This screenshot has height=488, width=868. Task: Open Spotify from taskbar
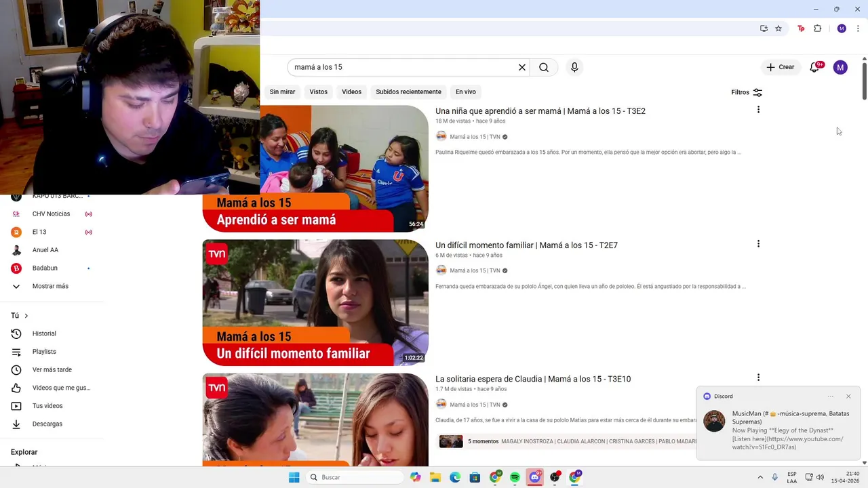point(515,477)
